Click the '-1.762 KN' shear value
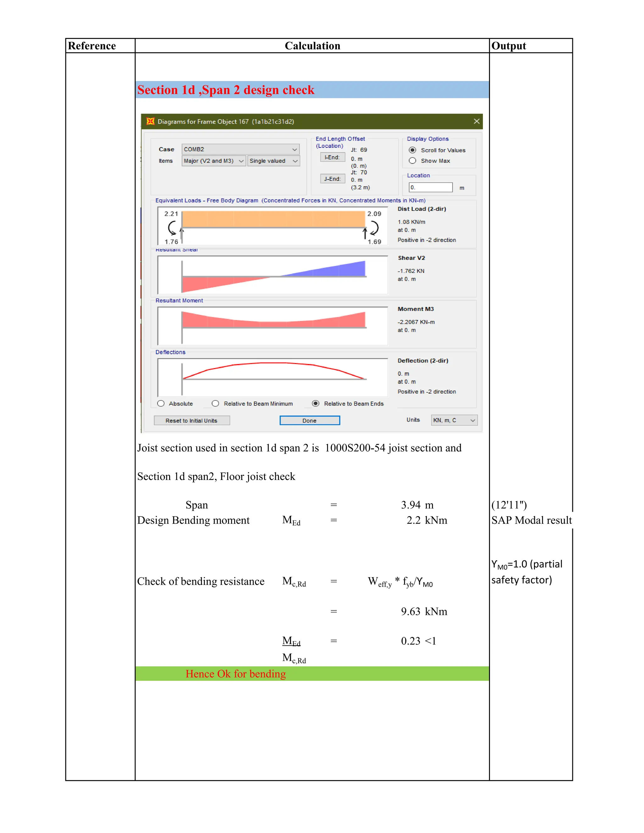The height and width of the screenshot is (833, 644). [411, 271]
